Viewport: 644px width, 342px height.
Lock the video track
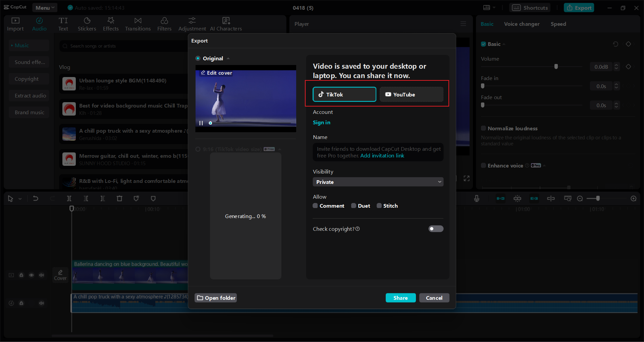point(21,275)
